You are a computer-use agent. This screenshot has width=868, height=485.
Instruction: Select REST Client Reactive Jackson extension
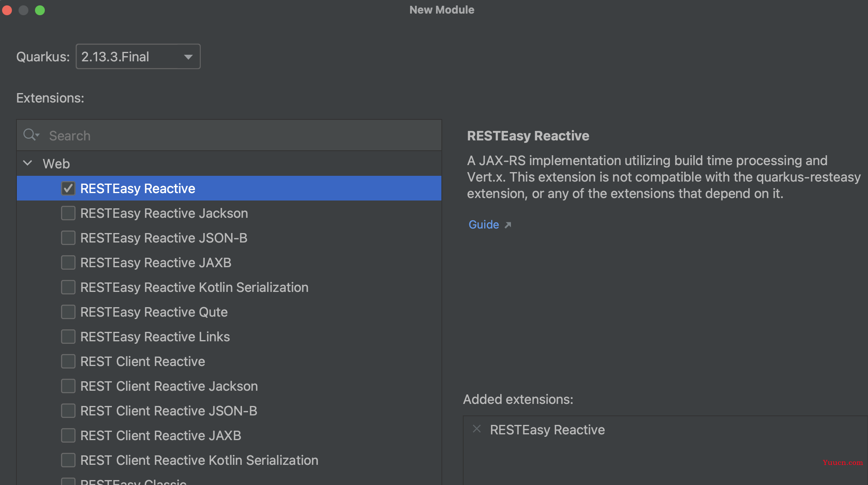point(67,386)
